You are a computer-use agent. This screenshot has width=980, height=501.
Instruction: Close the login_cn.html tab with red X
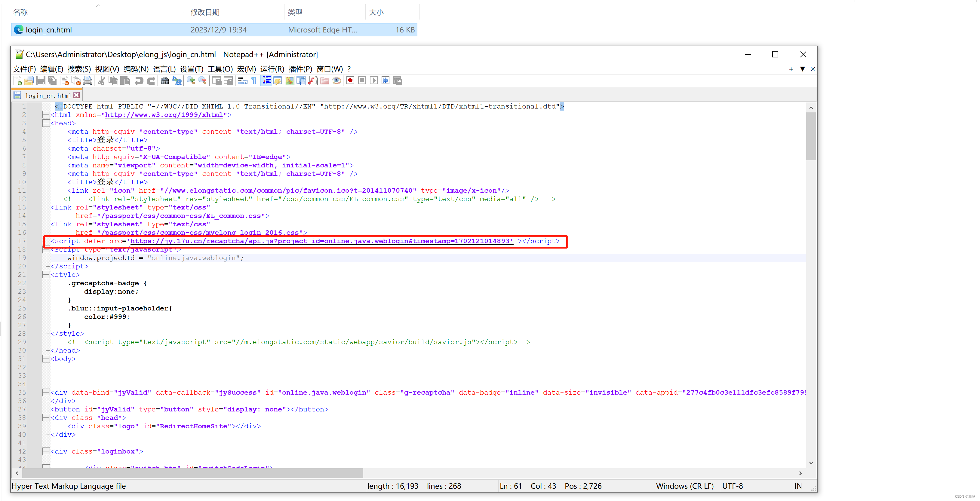pyautogui.click(x=76, y=95)
